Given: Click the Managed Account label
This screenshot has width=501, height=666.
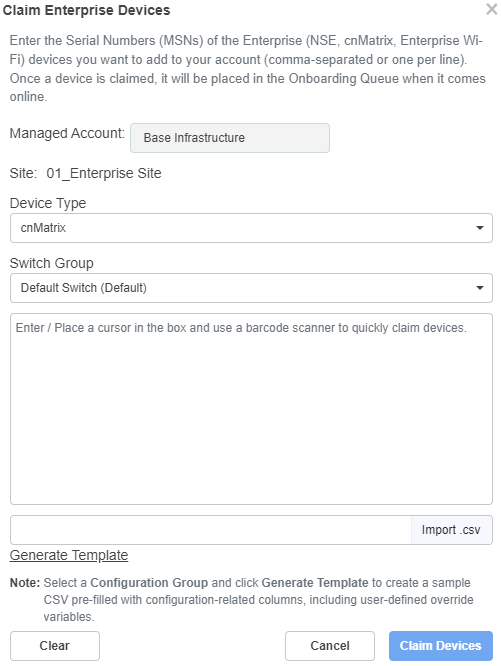Looking at the screenshot, I should tap(67, 133).
